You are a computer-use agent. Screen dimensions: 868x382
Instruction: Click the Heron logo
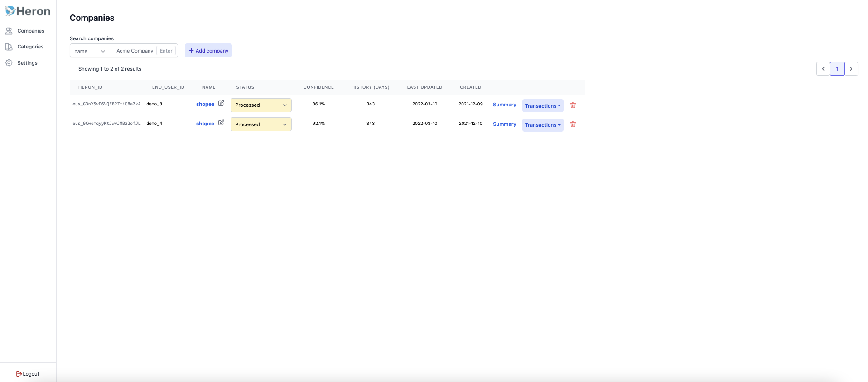click(x=28, y=11)
